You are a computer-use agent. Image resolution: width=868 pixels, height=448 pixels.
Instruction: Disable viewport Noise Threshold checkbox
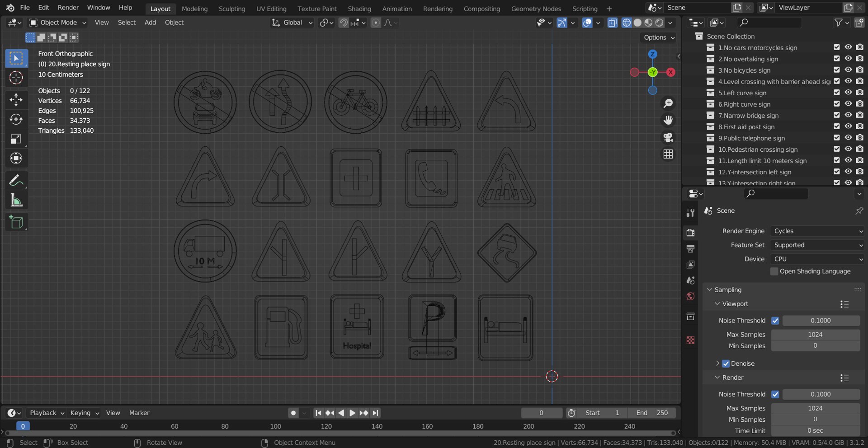point(775,321)
